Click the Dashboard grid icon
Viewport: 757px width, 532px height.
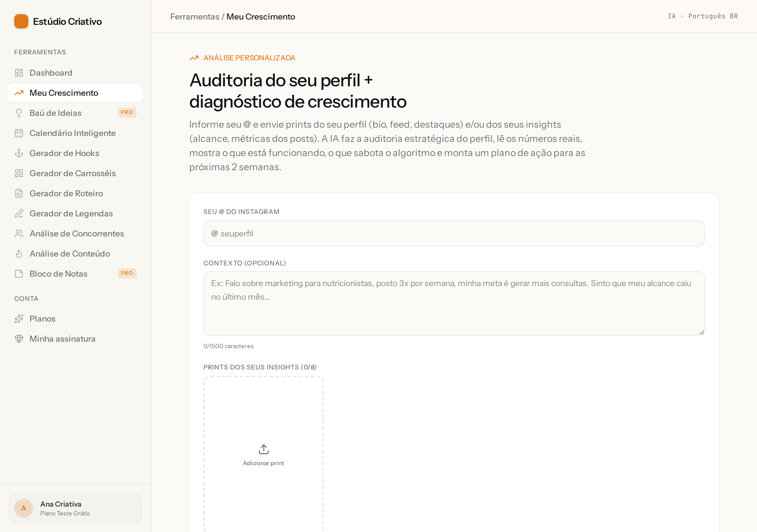pyautogui.click(x=19, y=73)
